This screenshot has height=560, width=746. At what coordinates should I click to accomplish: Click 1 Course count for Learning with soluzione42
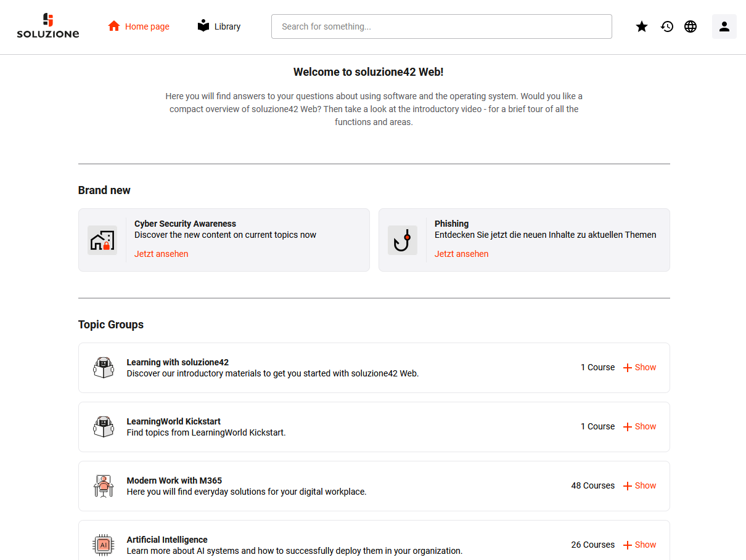tap(598, 367)
